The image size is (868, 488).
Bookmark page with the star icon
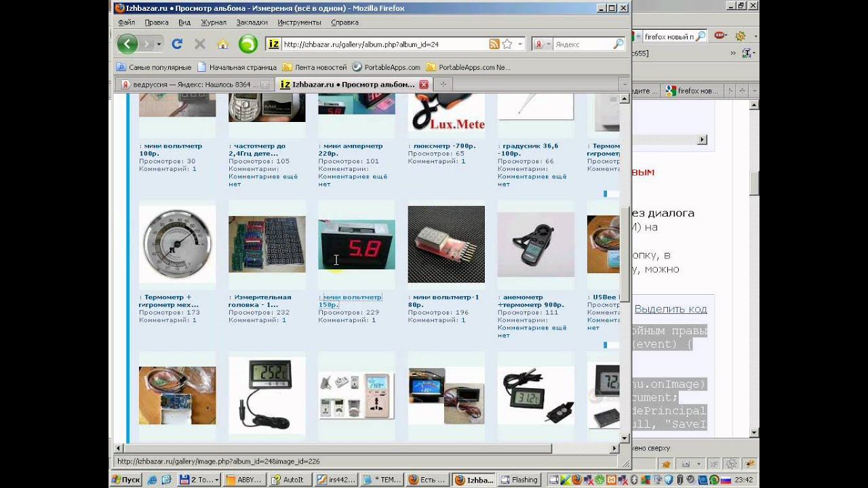(507, 44)
